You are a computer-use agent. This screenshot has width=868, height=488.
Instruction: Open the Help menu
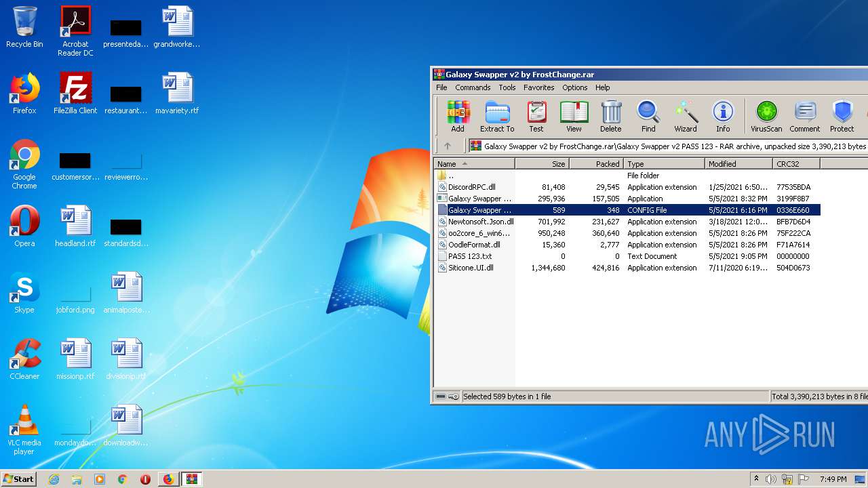603,87
